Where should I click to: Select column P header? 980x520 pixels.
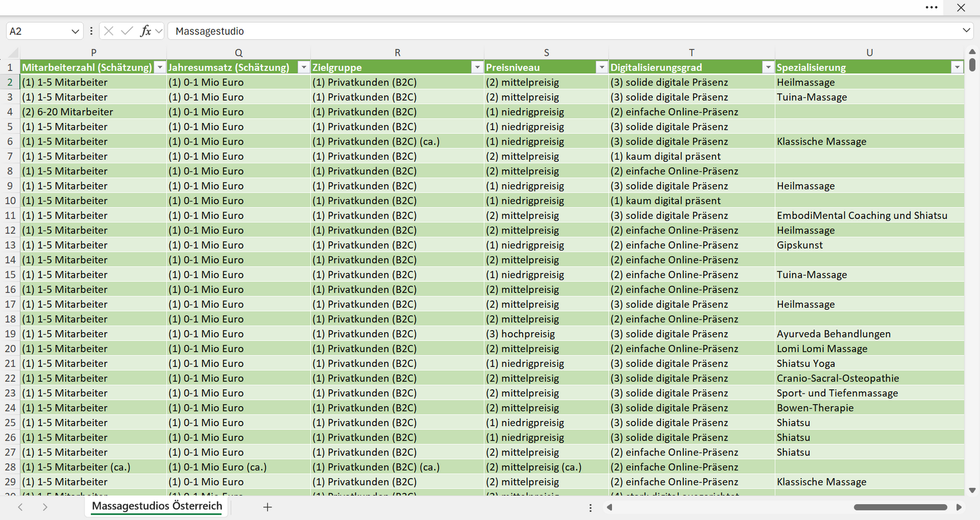coord(94,53)
